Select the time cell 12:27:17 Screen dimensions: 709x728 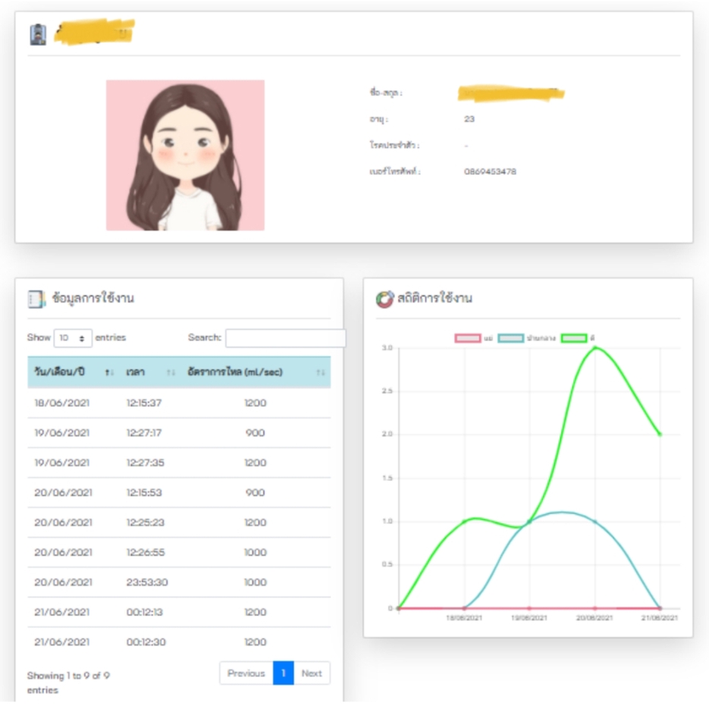[144, 433]
